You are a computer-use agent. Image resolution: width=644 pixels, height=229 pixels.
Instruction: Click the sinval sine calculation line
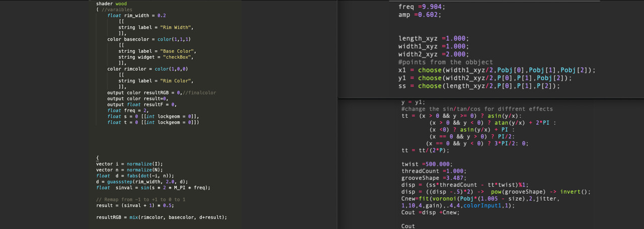[x=153, y=188]
